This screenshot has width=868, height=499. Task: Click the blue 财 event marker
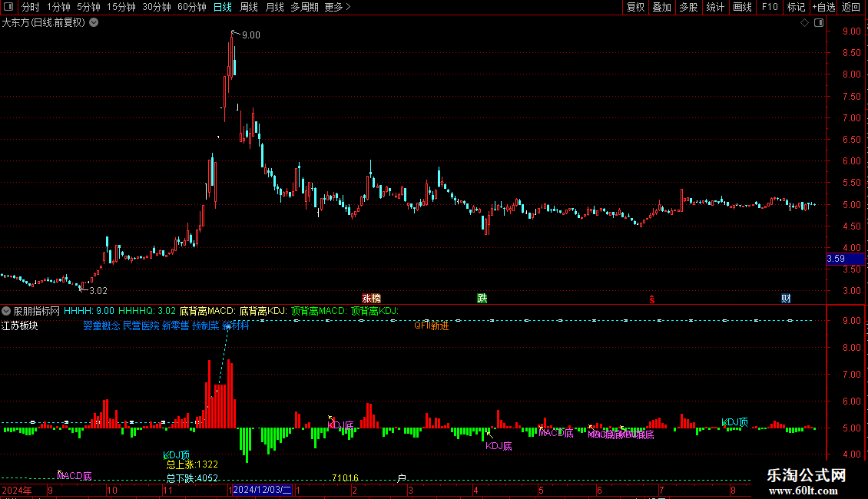tap(786, 298)
